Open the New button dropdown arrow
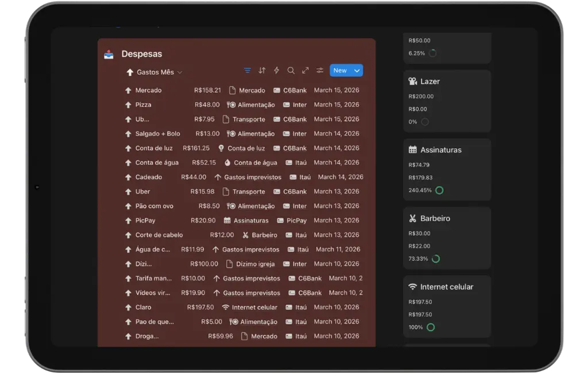Image resolution: width=588 pixels, height=373 pixels. click(357, 71)
